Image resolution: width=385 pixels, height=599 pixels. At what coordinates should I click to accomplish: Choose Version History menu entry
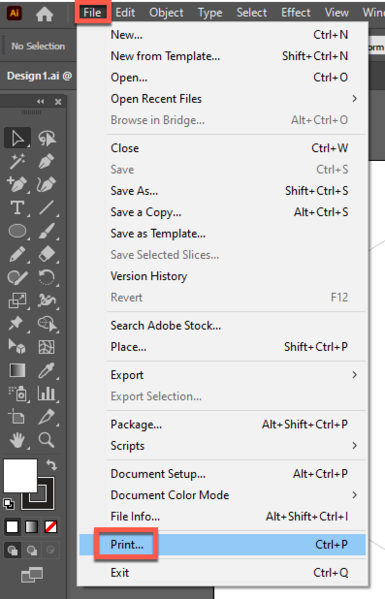(x=222, y=276)
